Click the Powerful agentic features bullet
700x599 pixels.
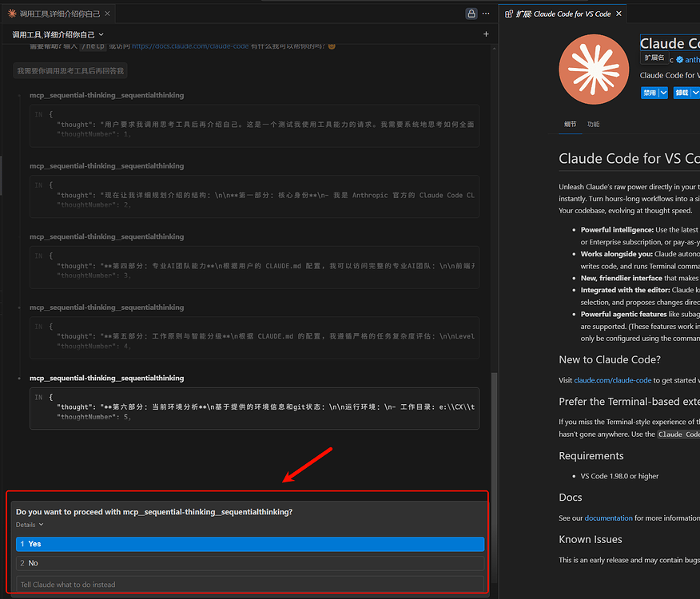(640, 327)
